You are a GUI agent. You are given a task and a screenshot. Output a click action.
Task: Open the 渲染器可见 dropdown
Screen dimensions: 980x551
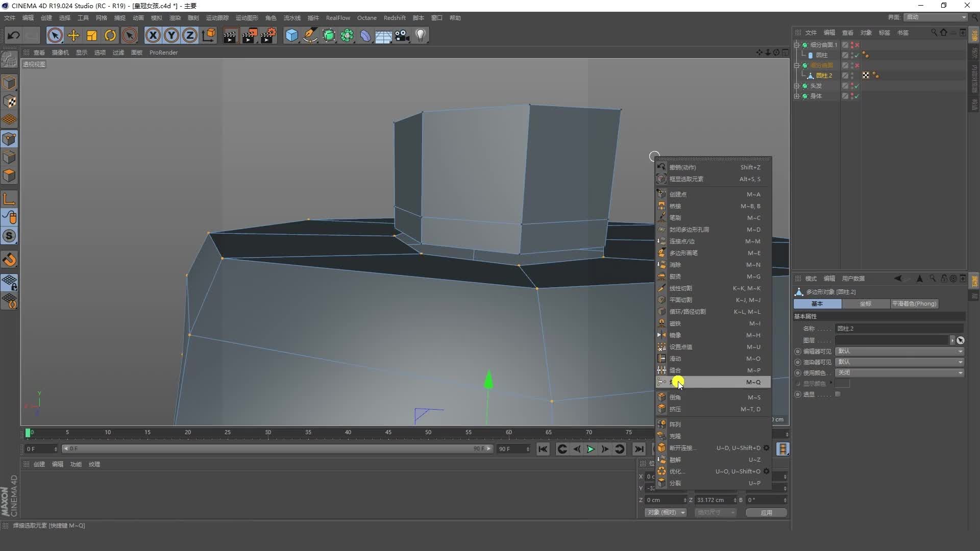[899, 362]
